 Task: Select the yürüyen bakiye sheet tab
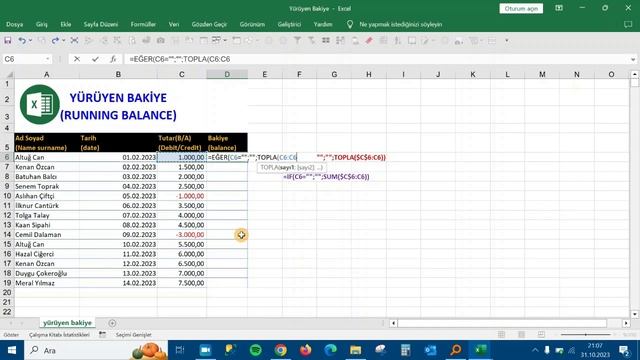[67, 323]
